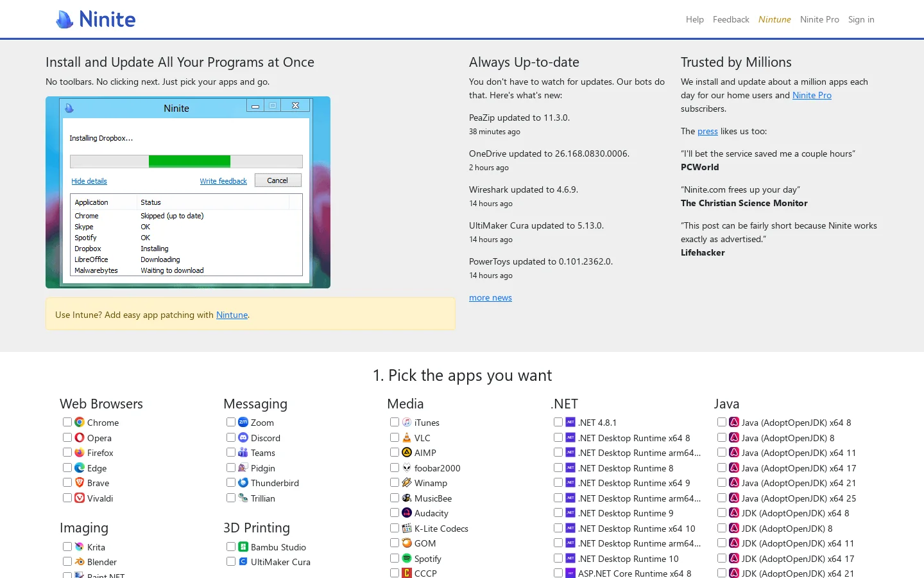This screenshot has width=924, height=578.
Task: Check the foobar2000 checkbox
Action: tap(395, 468)
